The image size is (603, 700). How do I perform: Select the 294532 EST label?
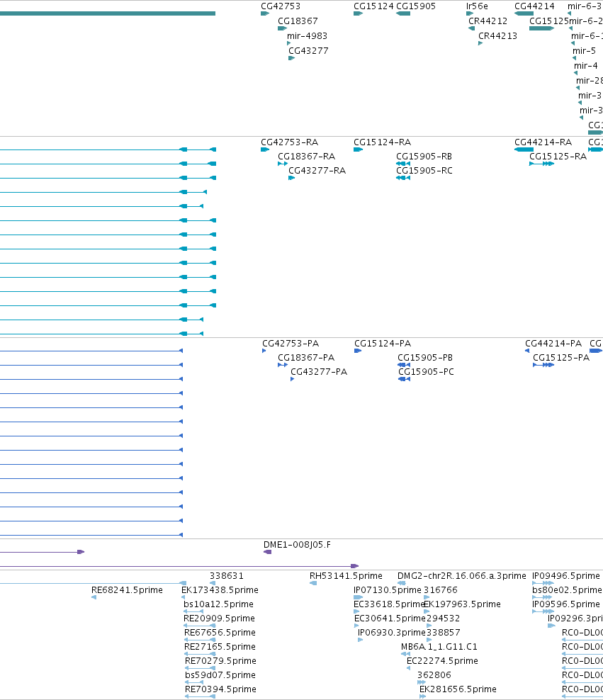point(443,619)
